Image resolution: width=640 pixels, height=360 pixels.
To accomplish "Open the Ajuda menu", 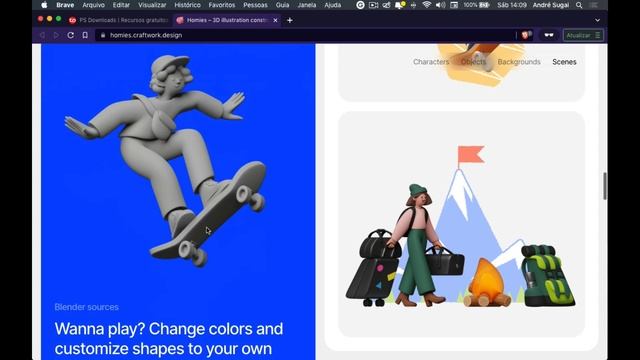I will point(333,5).
